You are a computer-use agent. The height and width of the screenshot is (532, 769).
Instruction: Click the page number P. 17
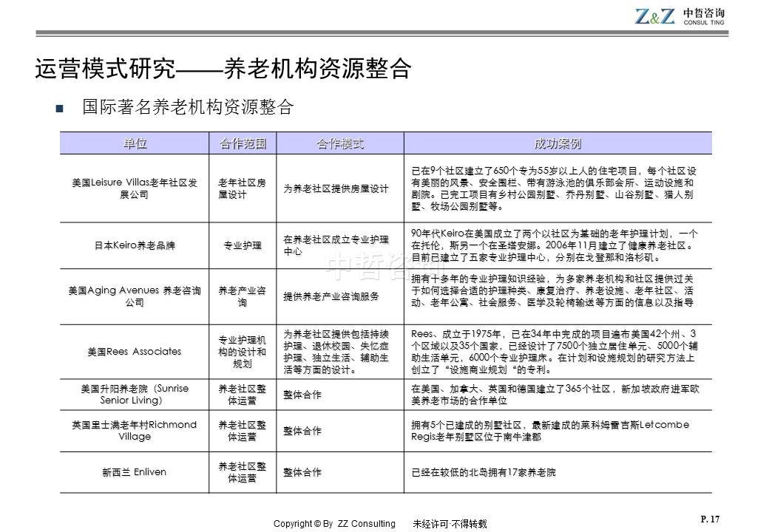[x=710, y=519]
